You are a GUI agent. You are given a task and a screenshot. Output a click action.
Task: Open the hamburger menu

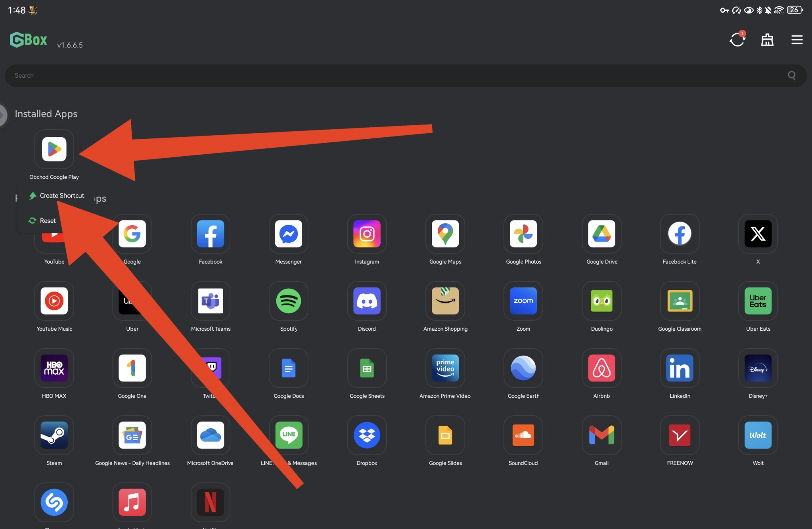(x=797, y=40)
